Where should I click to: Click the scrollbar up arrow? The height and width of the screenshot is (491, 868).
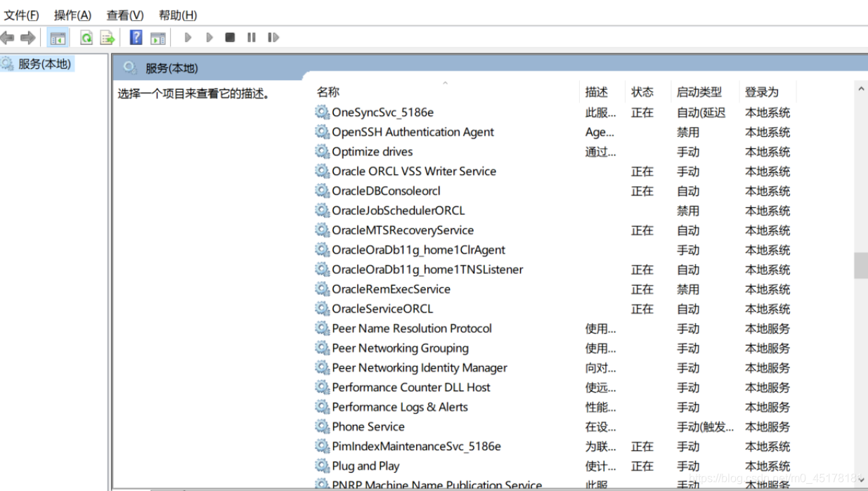[x=861, y=89]
